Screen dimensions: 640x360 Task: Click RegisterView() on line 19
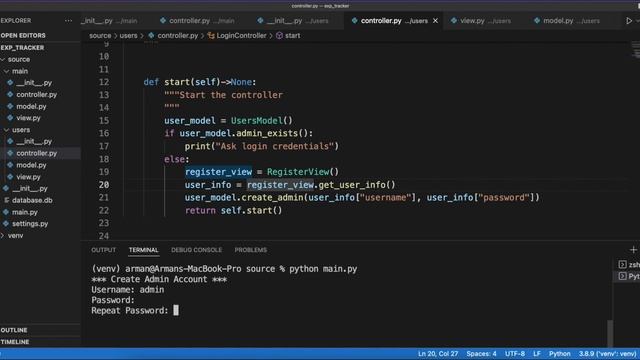[303, 172]
